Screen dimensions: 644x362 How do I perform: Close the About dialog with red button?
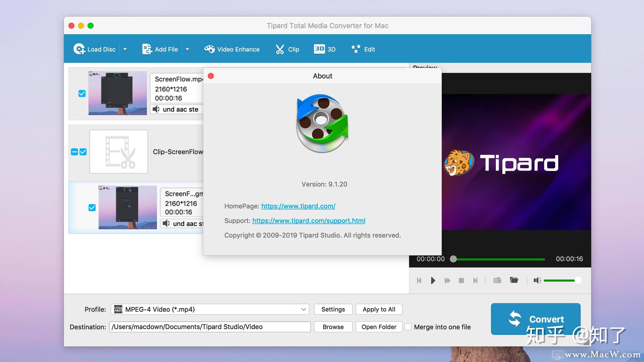coord(211,76)
